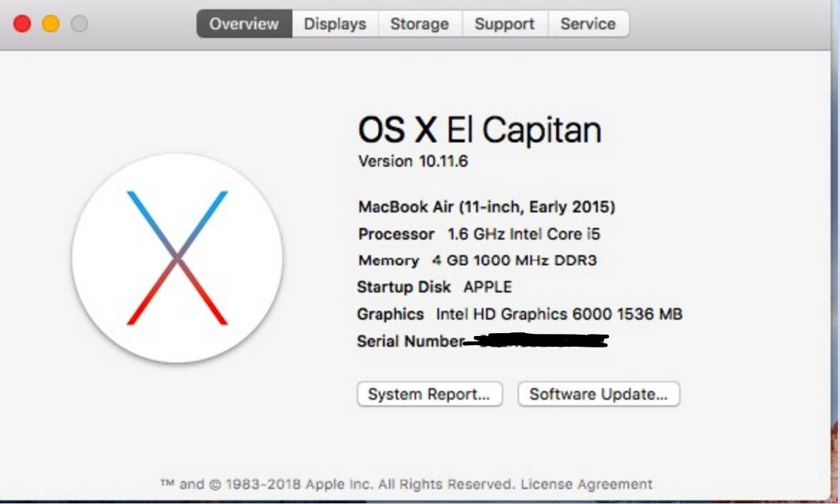Go to the Support tab
The image size is (840, 504).
tap(505, 24)
